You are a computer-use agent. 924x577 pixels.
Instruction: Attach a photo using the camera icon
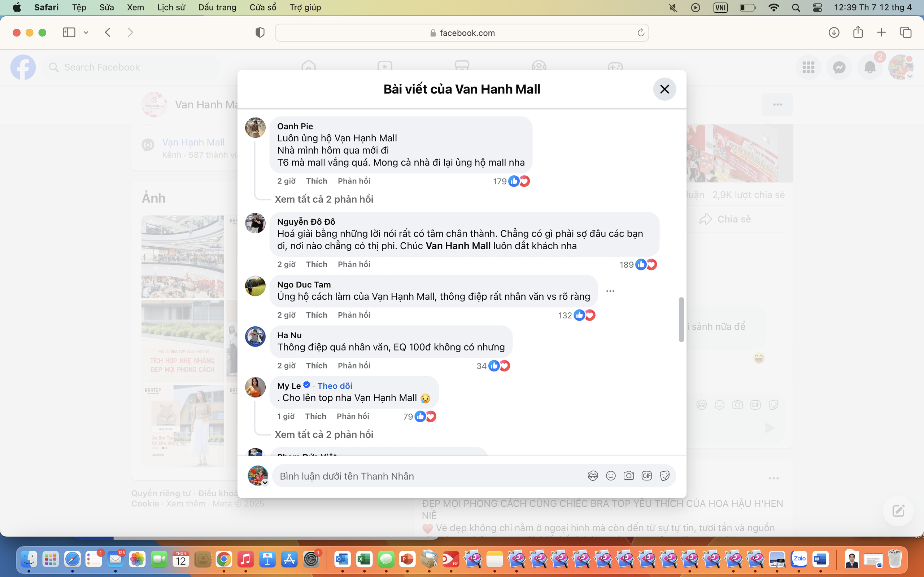(628, 476)
